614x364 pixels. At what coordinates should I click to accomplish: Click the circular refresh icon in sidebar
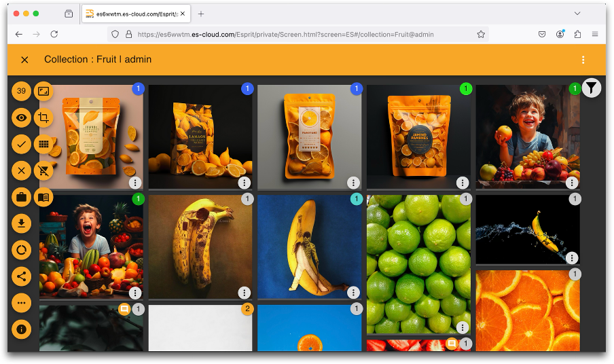click(x=21, y=250)
